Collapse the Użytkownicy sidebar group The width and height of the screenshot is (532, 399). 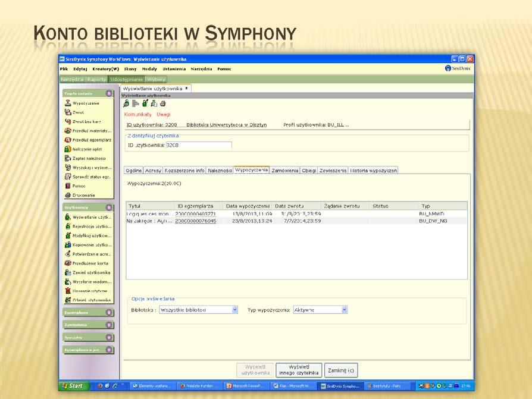[x=109, y=207]
